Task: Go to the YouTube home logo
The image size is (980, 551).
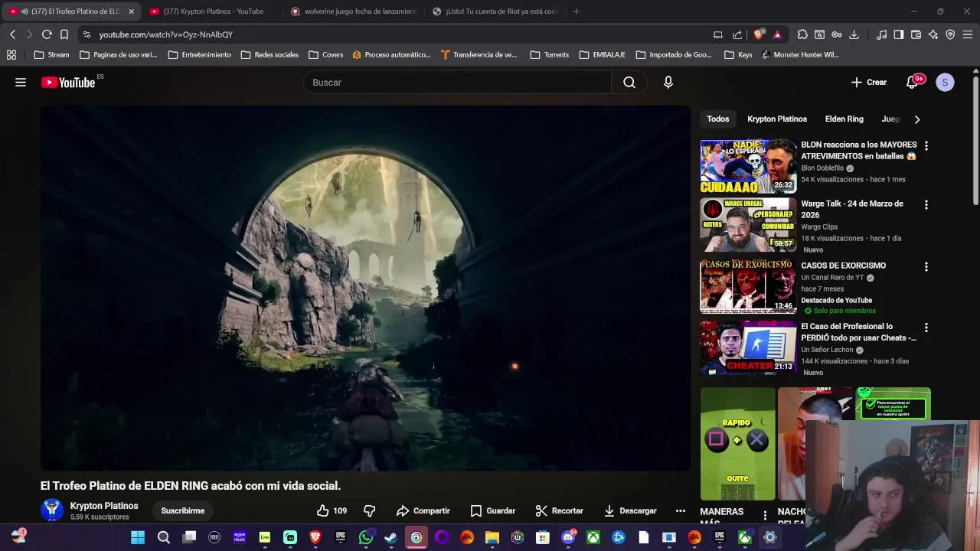Action: 68,83
